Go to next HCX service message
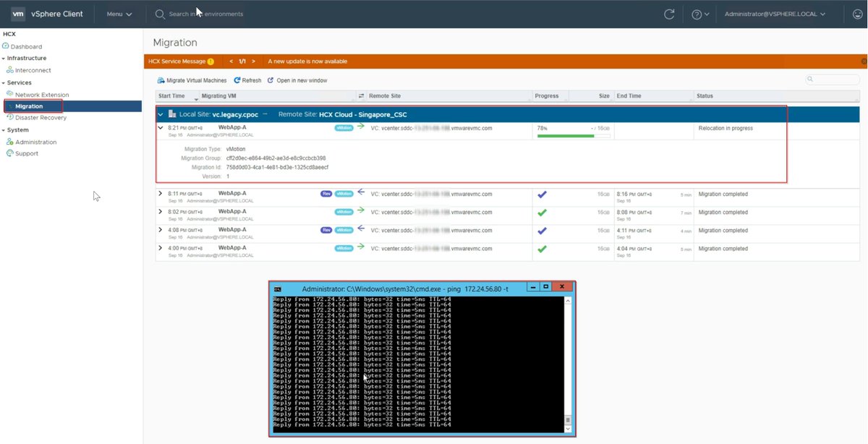Screen dimensions: 868x444 coord(253,61)
